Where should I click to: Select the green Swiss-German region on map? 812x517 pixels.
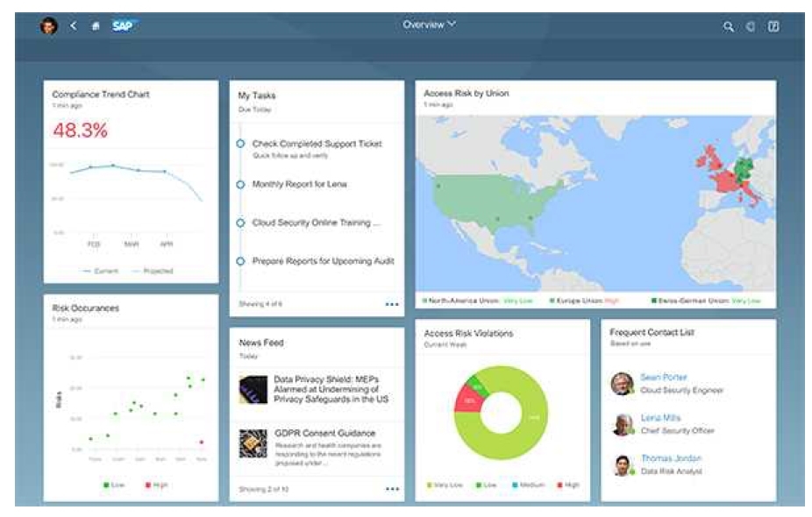click(744, 168)
